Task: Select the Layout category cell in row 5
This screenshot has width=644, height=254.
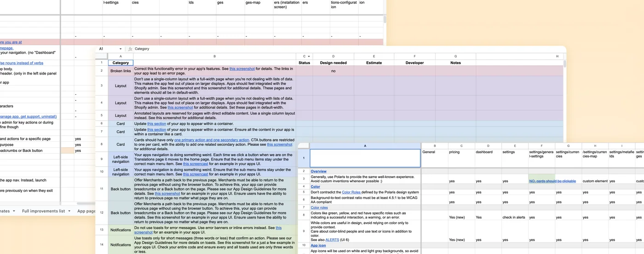Action: pyautogui.click(x=121, y=115)
